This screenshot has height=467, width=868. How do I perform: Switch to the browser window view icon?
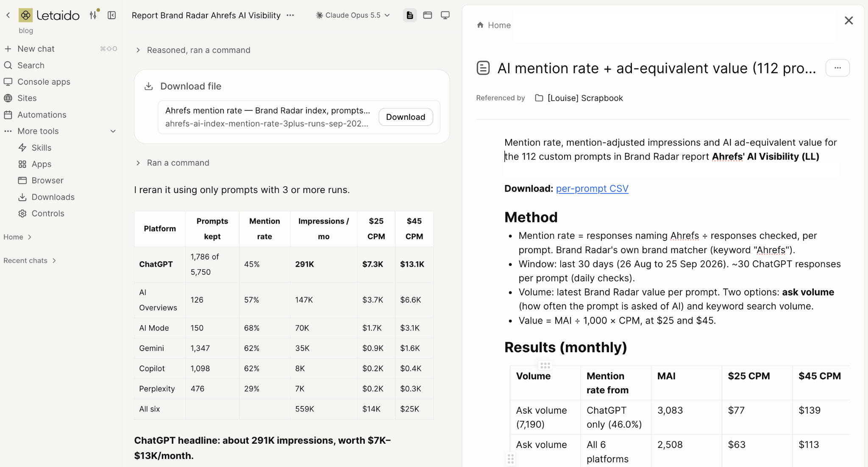coord(428,15)
